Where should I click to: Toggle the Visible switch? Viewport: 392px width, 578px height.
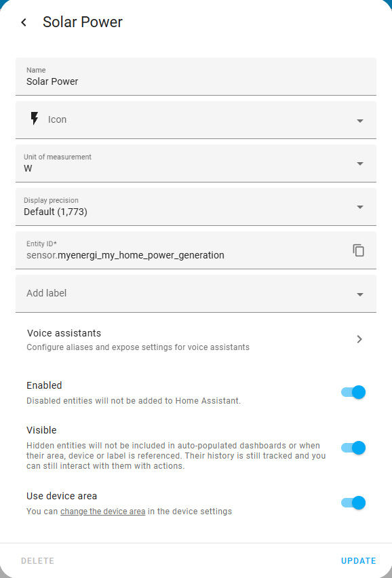353,448
